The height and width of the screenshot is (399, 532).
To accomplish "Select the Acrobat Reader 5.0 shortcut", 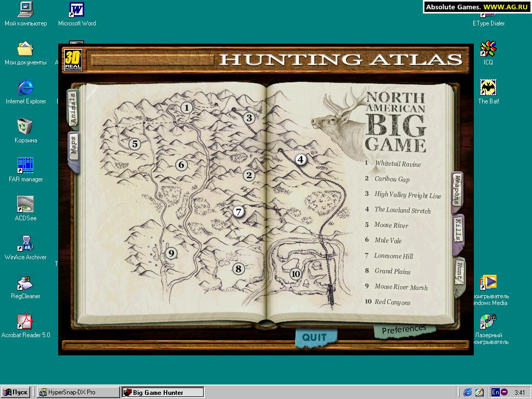I will pos(25,326).
